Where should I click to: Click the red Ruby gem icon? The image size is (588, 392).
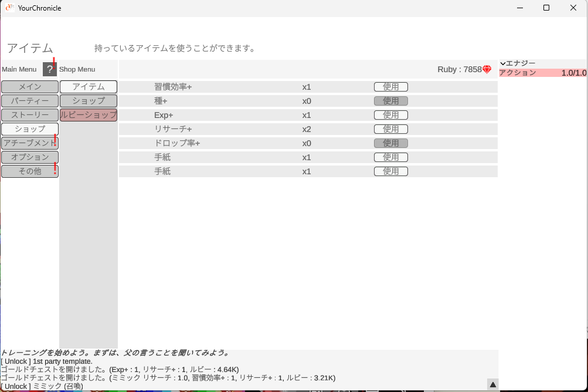click(x=487, y=69)
